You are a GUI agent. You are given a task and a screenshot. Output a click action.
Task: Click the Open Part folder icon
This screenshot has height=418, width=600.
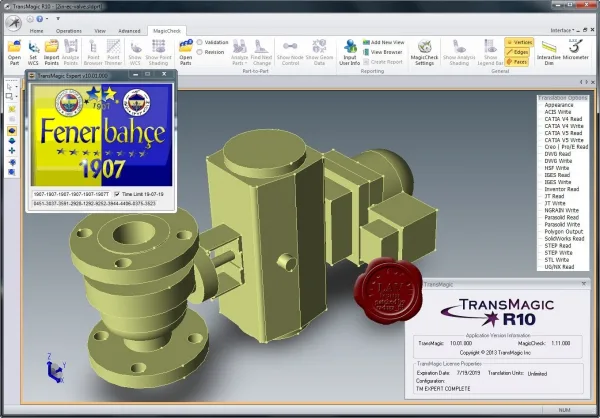pyautogui.click(x=14, y=47)
